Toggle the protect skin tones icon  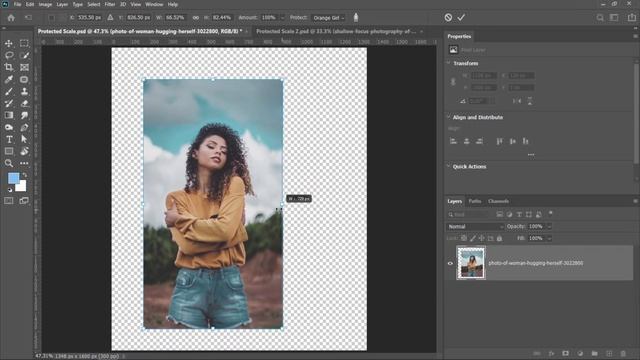pyautogui.click(x=356, y=17)
